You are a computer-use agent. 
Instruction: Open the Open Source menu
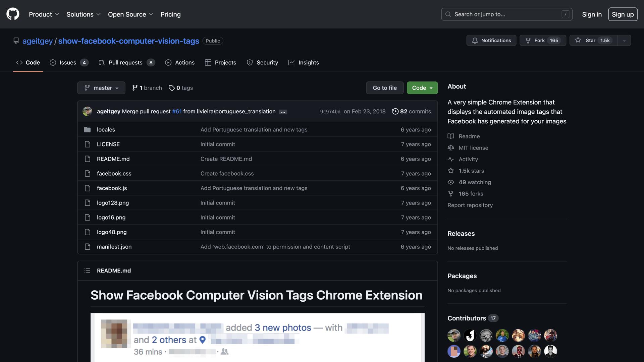coord(130,14)
